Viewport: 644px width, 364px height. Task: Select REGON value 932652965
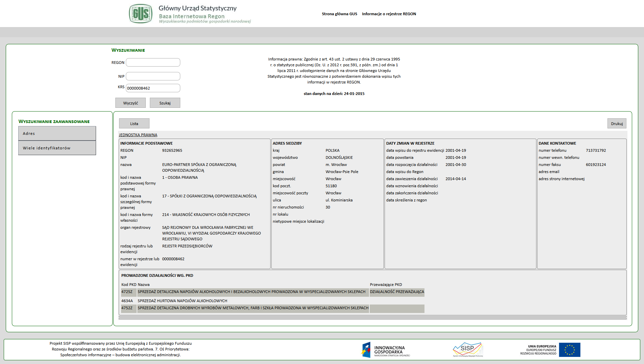click(172, 150)
